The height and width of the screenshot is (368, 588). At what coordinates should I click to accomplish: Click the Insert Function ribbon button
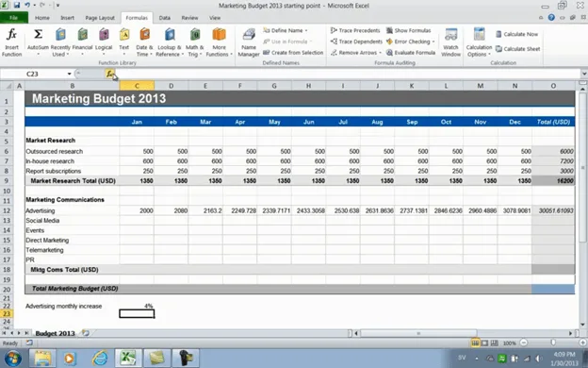pos(11,42)
